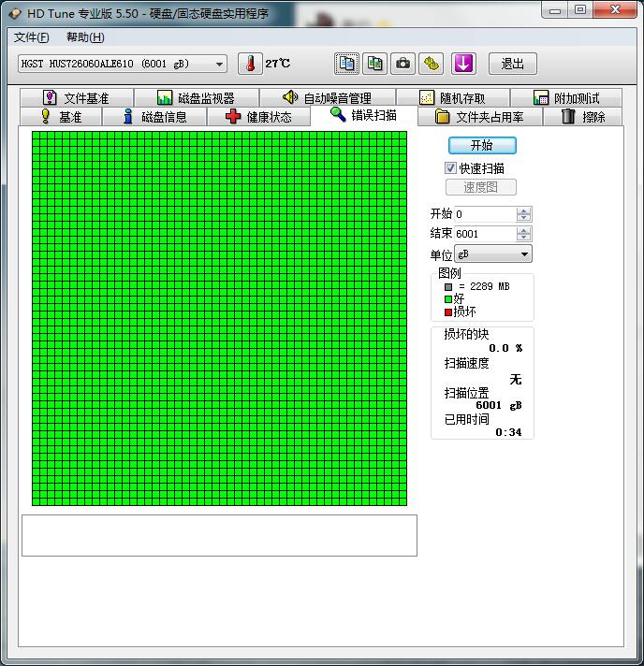Screen dimensions: 644x666
Task: Open the 文件(F) menu
Action: tap(32, 37)
